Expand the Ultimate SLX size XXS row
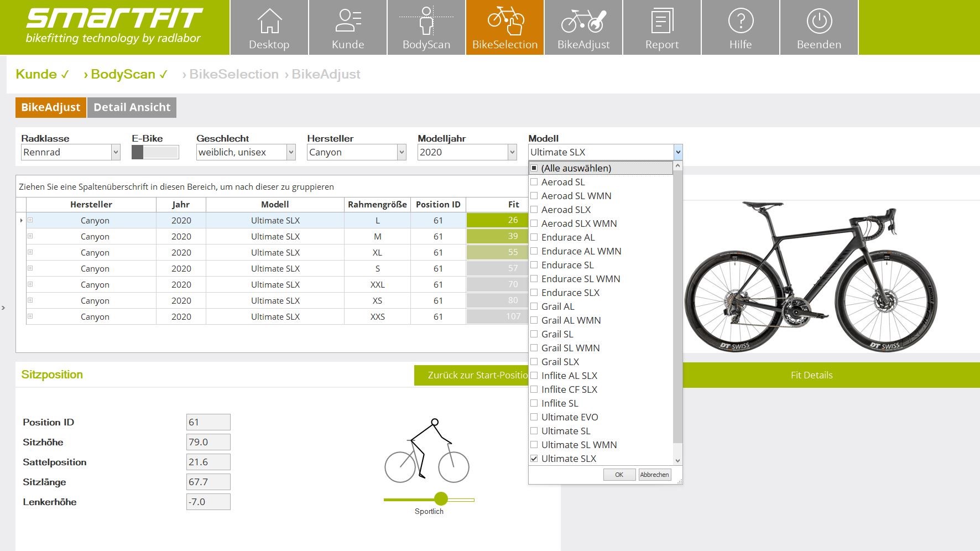The width and height of the screenshot is (980, 551). click(30, 316)
